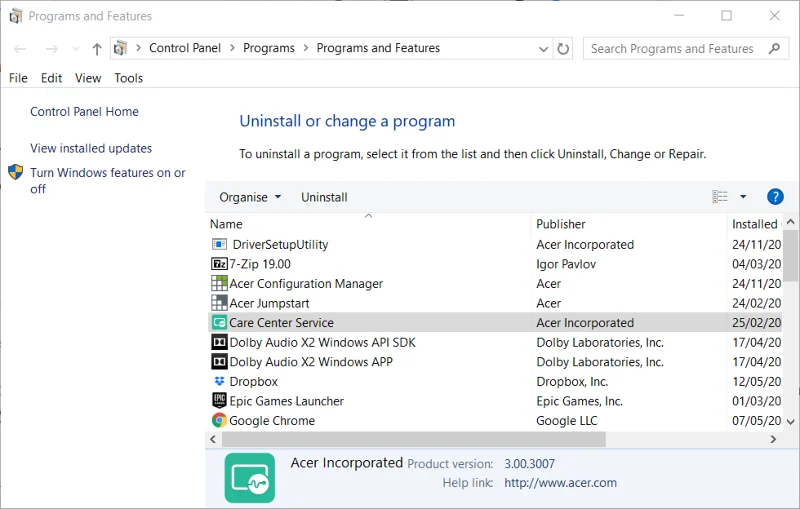This screenshot has width=800, height=509.
Task: Open the Edit menu
Action: coord(52,78)
